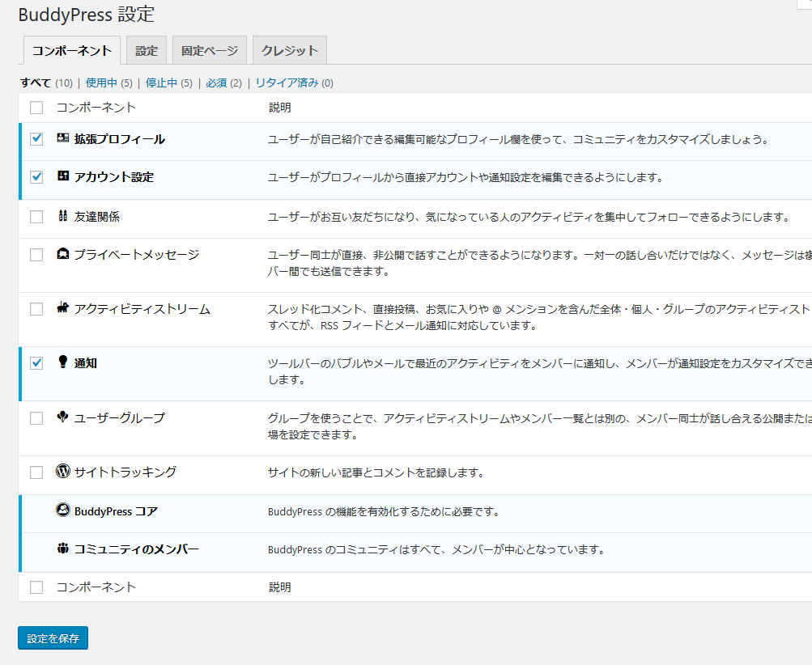Open the 固定ページ tab
The height and width of the screenshot is (665, 812).
pyautogui.click(x=210, y=50)
